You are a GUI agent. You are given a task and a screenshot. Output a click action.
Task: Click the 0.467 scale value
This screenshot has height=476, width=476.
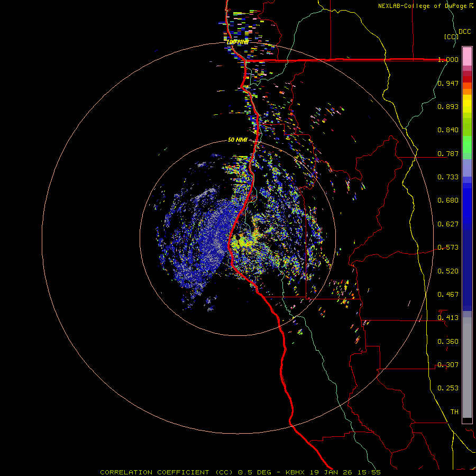pos(448,295)
